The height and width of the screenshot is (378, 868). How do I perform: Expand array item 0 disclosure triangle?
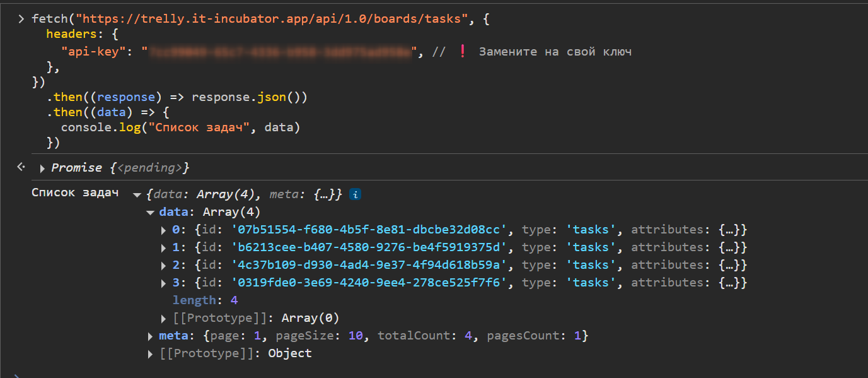tap(165, 230)
